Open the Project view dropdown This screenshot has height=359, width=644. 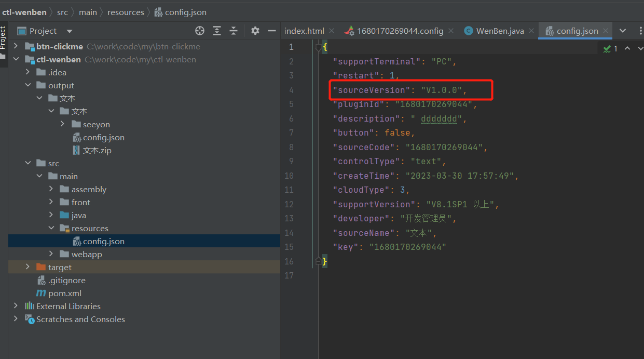tap(70, 31)
